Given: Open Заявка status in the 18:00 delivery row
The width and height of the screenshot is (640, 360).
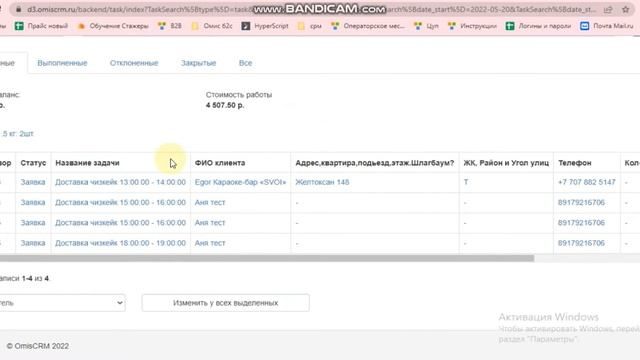Looking at the screenshot, I should (x=33, y=243).
